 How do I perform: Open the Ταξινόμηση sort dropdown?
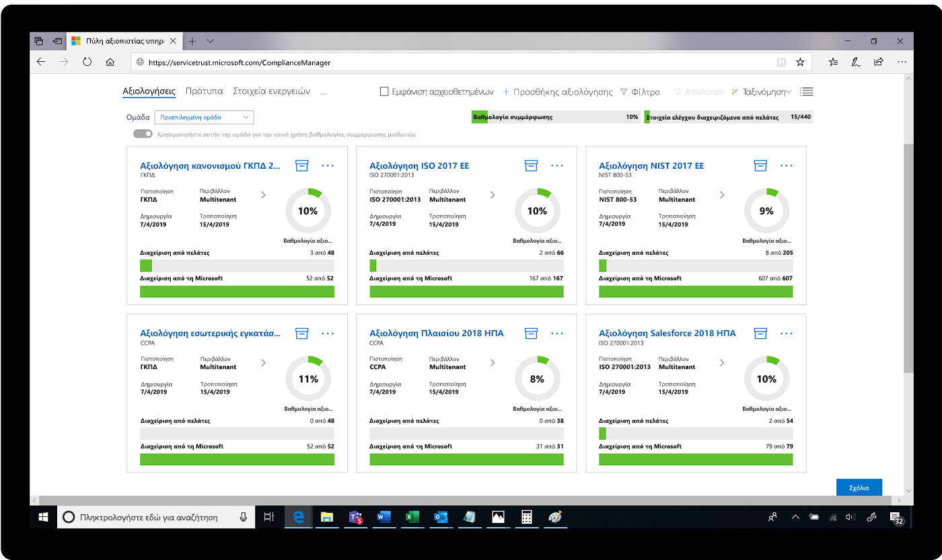click(x=761, y=91)
